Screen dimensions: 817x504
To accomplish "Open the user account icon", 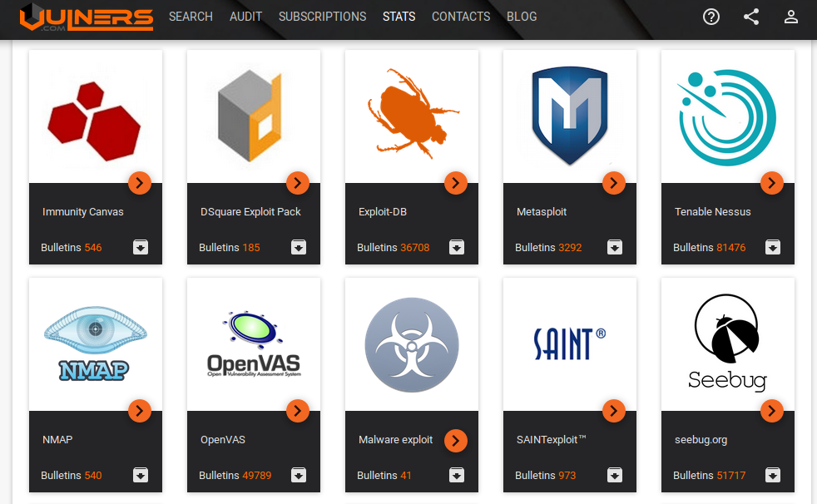I will click(791, 17).
